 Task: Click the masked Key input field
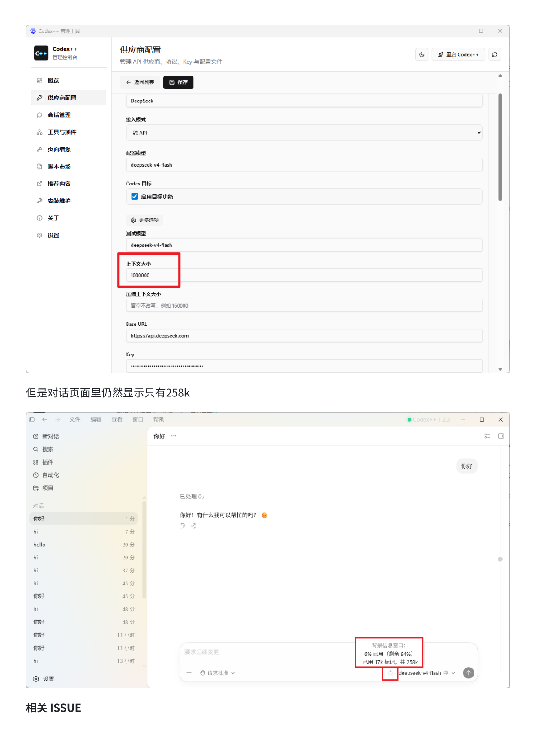point(304,366)
